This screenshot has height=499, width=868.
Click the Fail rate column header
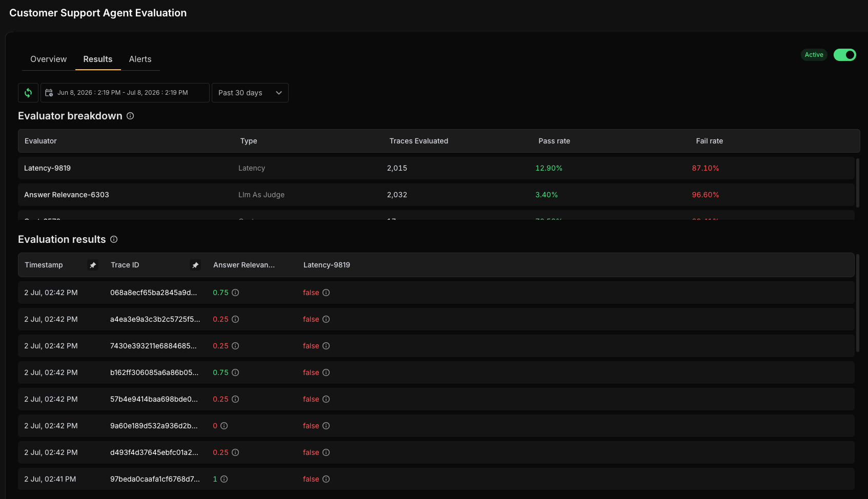click(710, 141)
